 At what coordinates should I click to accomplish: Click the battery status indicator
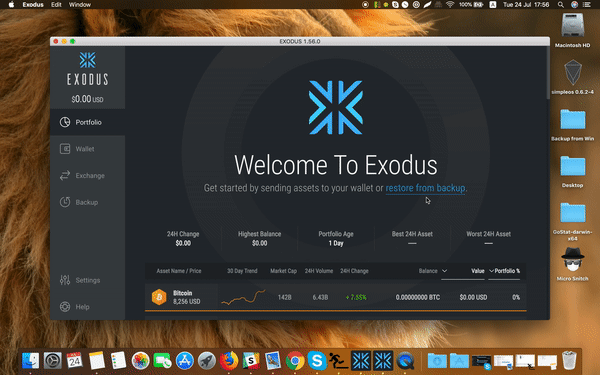[471, 5]
